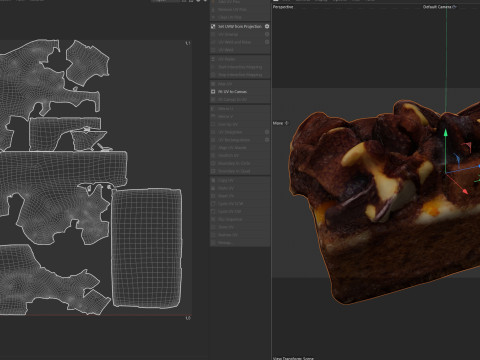This screenshot has width=480, height=360.
Task: Grab the red X-axis arrow of the gizmo
Action: pos(464,191)
